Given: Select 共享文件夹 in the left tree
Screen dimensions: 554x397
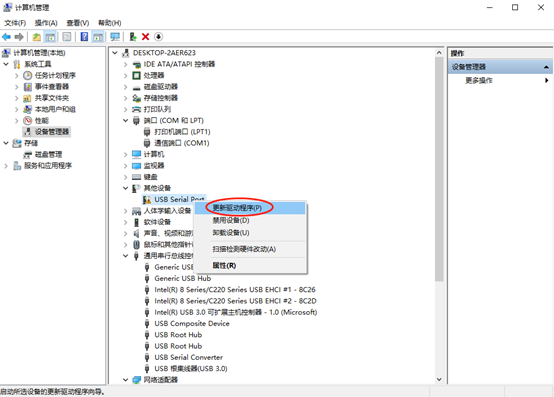Looking at the screenshot, I should pos(52,98).
